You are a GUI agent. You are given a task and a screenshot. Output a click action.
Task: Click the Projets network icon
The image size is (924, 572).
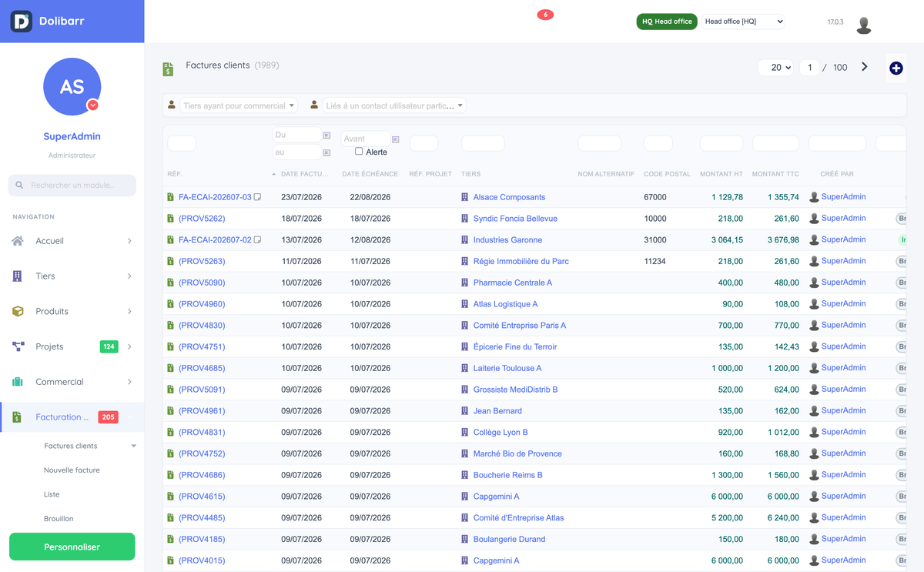18,346
